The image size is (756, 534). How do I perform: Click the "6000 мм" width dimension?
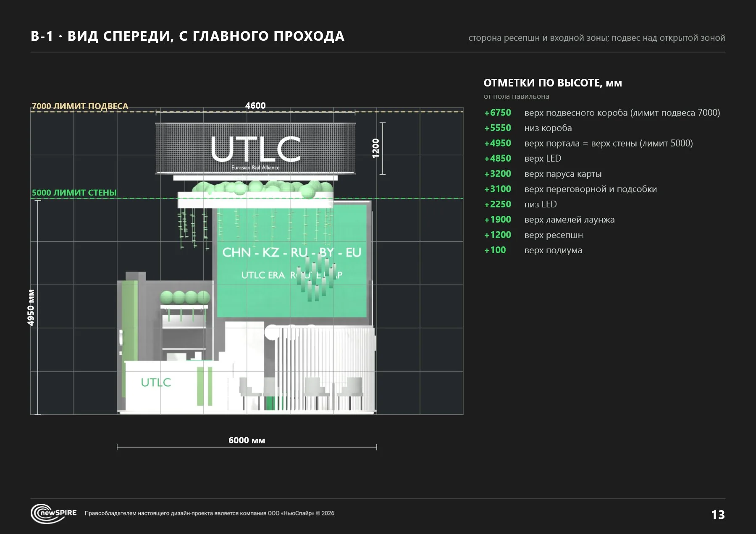point(247,440)
